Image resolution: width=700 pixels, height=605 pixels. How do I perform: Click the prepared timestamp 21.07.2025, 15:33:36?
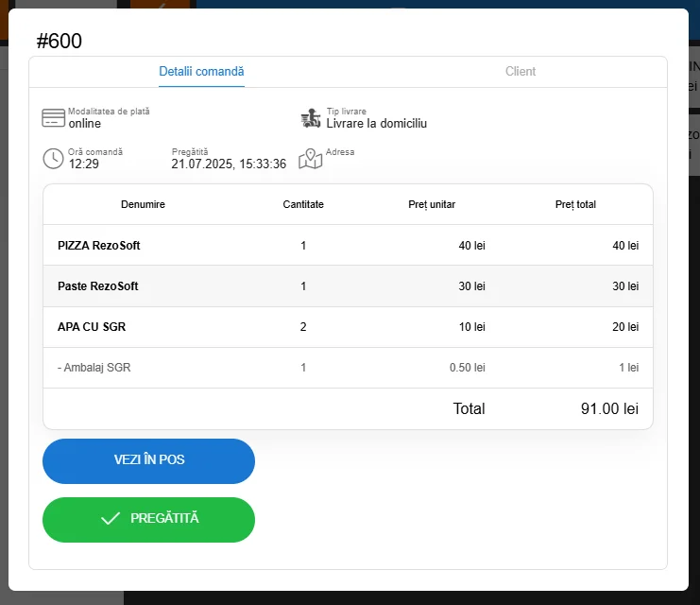(229, 164)
